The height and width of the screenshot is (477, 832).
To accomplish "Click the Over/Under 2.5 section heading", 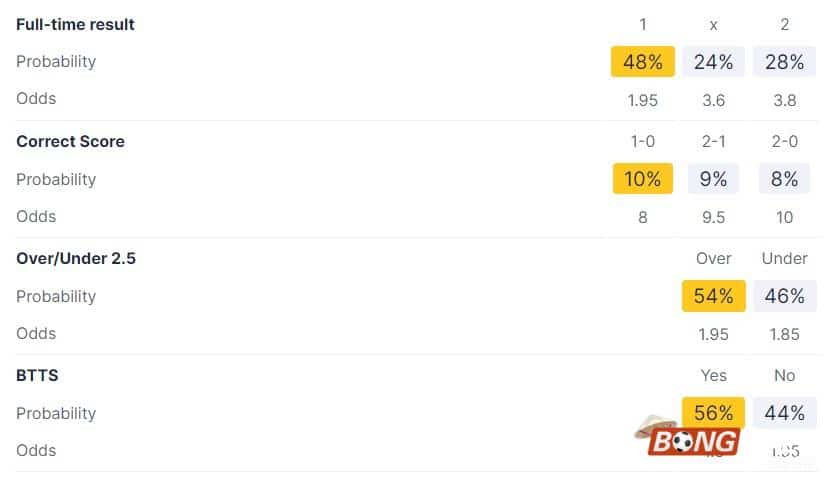I will (x=76, y=258).
